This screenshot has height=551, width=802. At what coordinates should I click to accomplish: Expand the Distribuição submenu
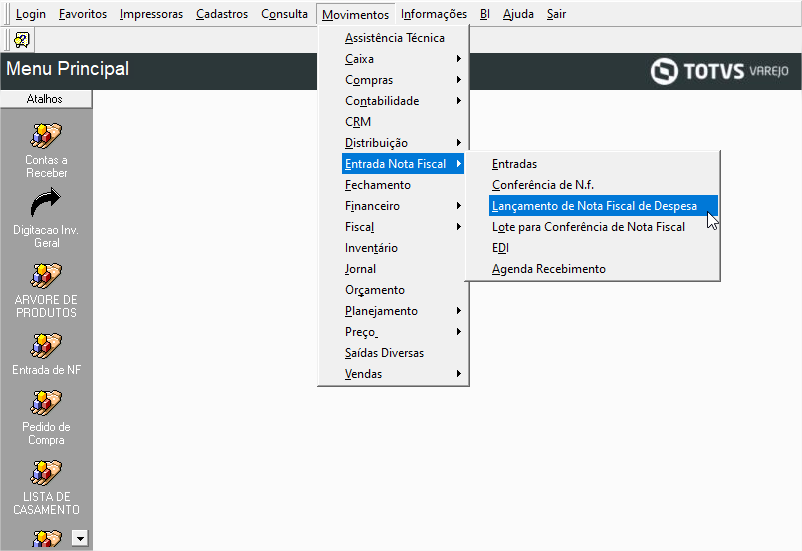pos(393,143)
